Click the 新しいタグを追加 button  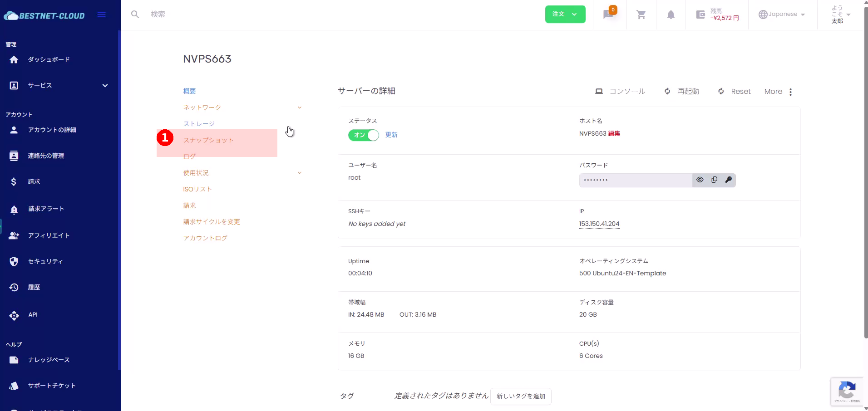[x=521, y=396]
